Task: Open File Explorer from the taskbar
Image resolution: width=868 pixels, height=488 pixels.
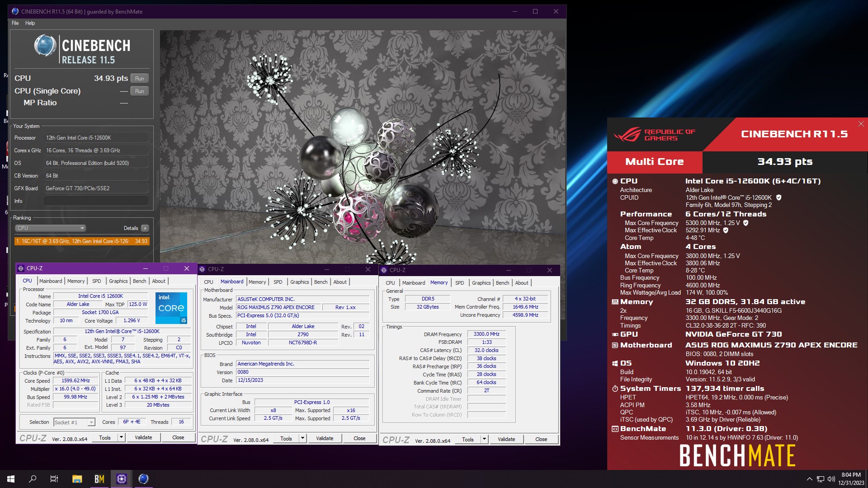Action: (77, 479)
